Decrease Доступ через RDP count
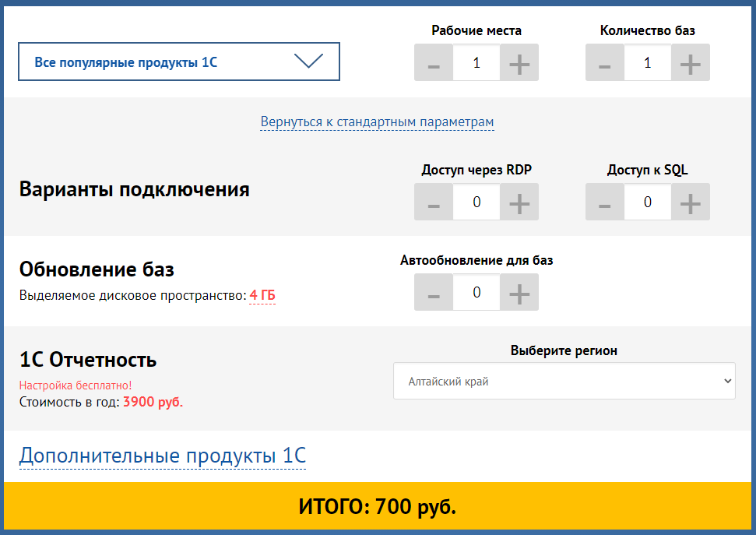Image resolution: width=756 pixels, height=535 pixels. [x=433, y=202]
